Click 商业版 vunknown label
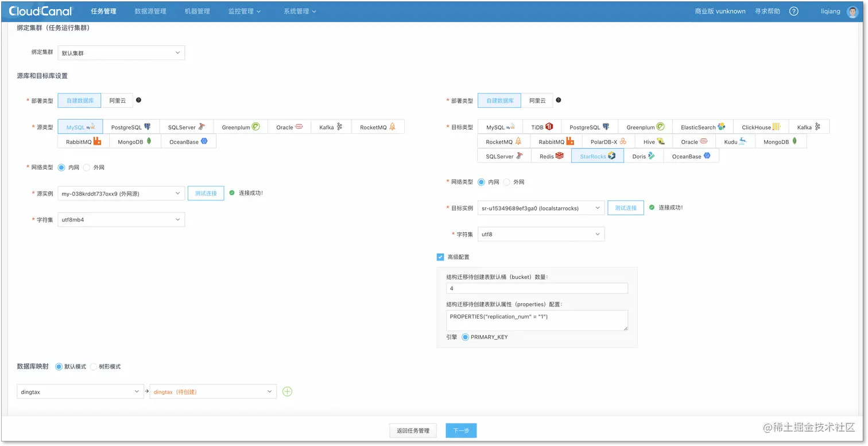868x446 pixels. tap(720, 11)
